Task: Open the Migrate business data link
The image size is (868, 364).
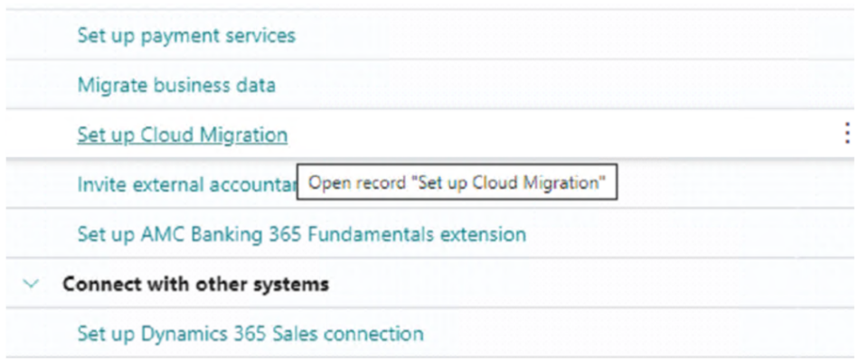Action: point(176,86)
